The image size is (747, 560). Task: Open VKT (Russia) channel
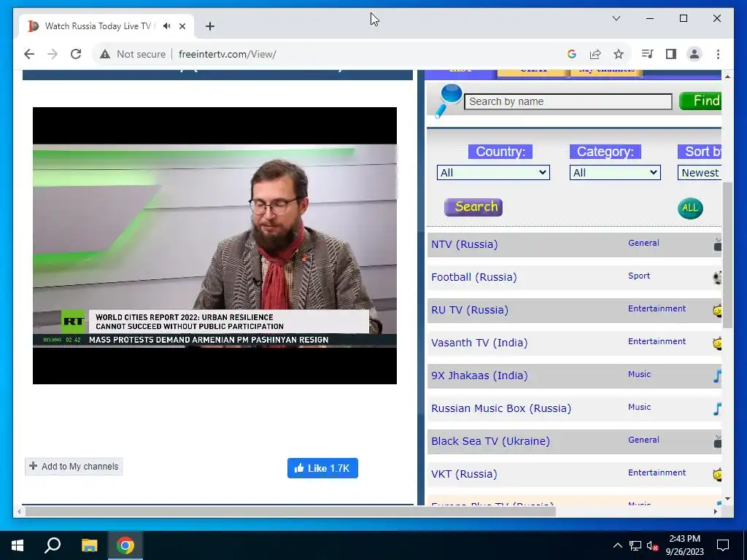464,474
